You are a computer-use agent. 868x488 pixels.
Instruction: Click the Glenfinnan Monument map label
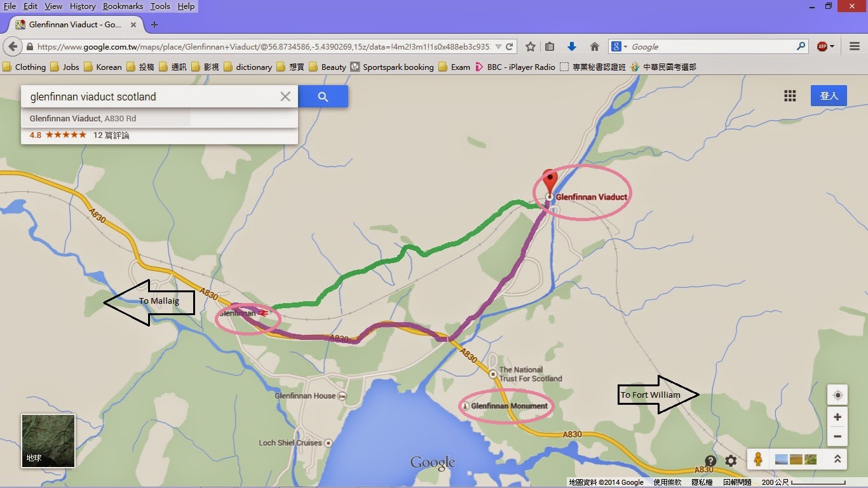509,406
